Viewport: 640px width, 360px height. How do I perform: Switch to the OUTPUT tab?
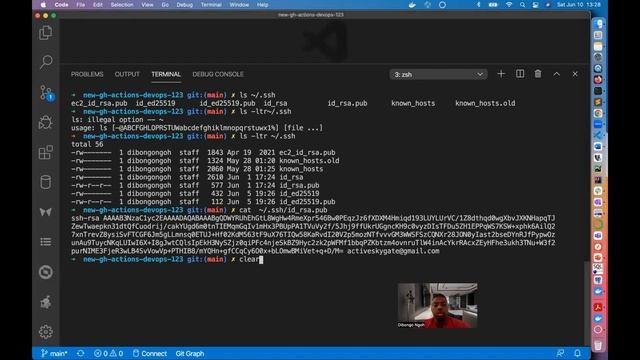[127, 74]
